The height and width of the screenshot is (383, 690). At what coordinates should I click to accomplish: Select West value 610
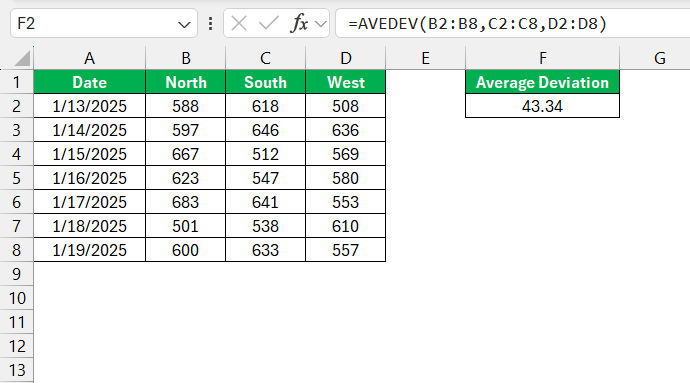345,226
